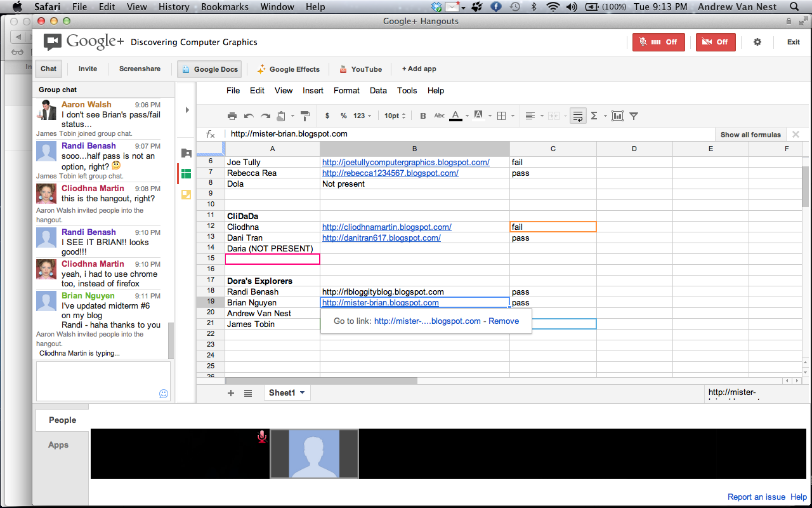Select the paint format roller tool

(304, 116)
